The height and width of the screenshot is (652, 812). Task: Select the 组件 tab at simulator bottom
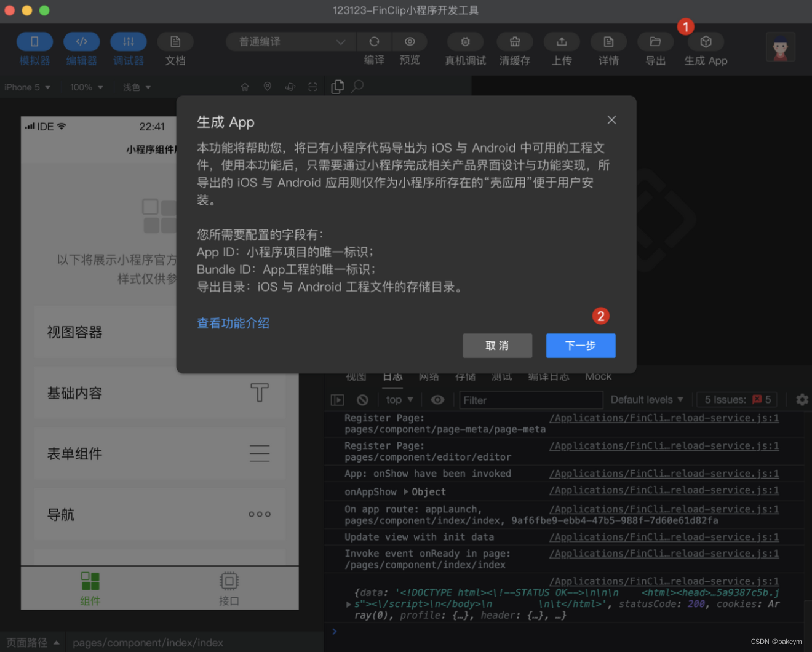pos(90,587)
